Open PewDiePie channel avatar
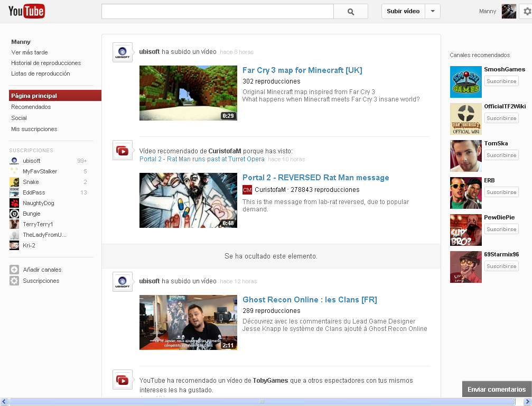This screenshot has width=532, height=406. pos(466,230)
